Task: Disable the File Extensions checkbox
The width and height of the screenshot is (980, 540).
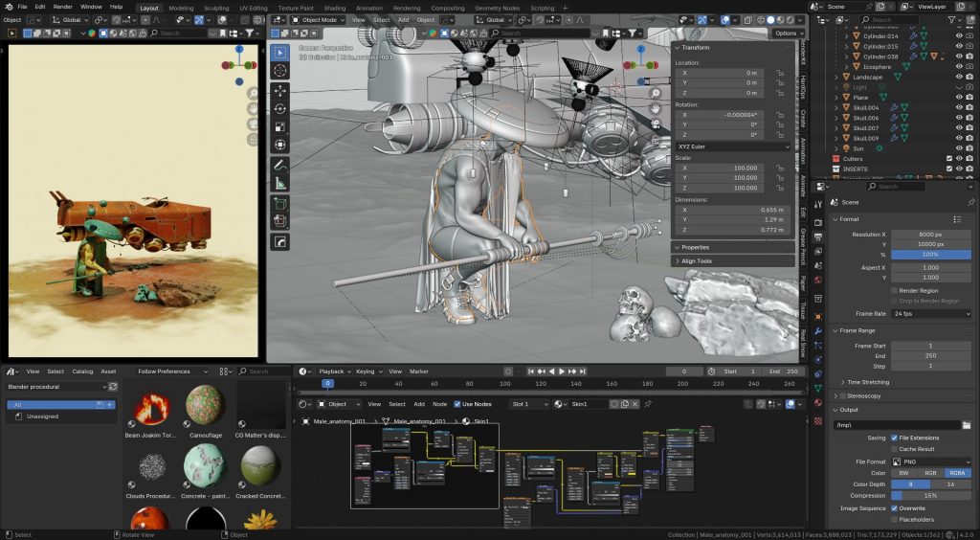Action: click(895, 438)
